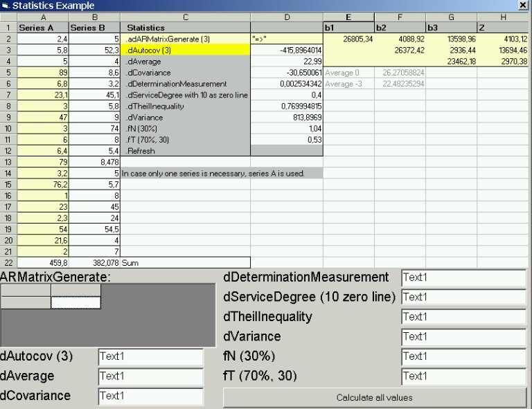Click the Calculate all values button

pos(375,397)
